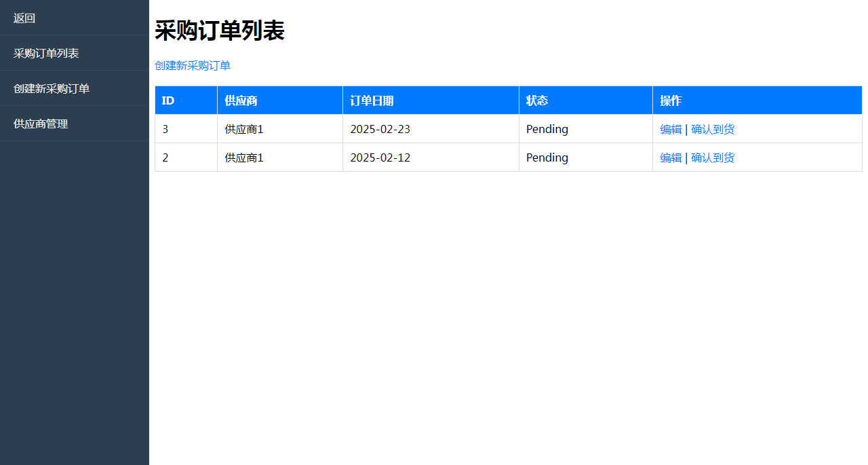This screenshot has width=868, height=465.
Task: Click the 供应商 column header
Action: tap(241, 100)
